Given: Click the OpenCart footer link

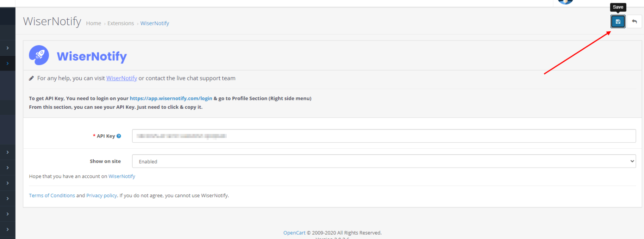Looking at the screenshot, I should tap(294, 233).
